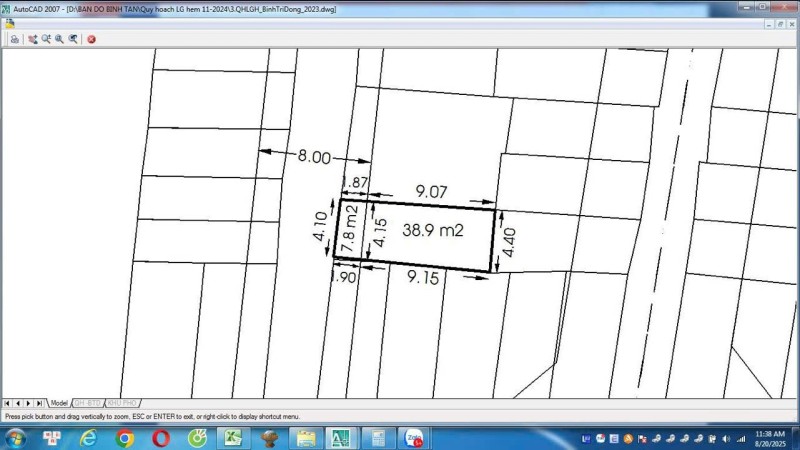The height and width of the screenshot is (450, 800).
Task: Open the KHU PHO layout tab
Action: tap(121, 402)
